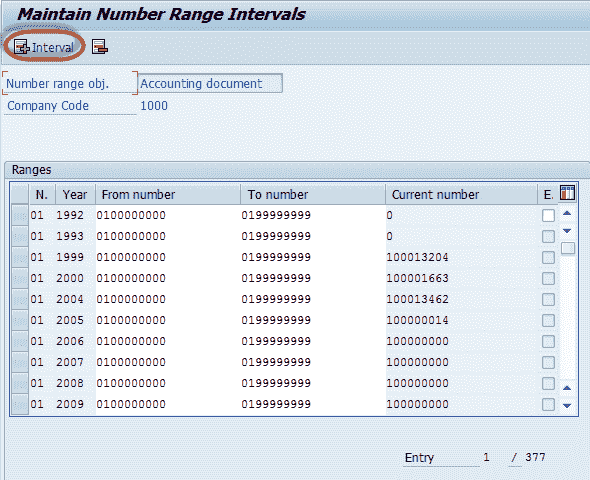Select the row for year 2009

(20, 404)
